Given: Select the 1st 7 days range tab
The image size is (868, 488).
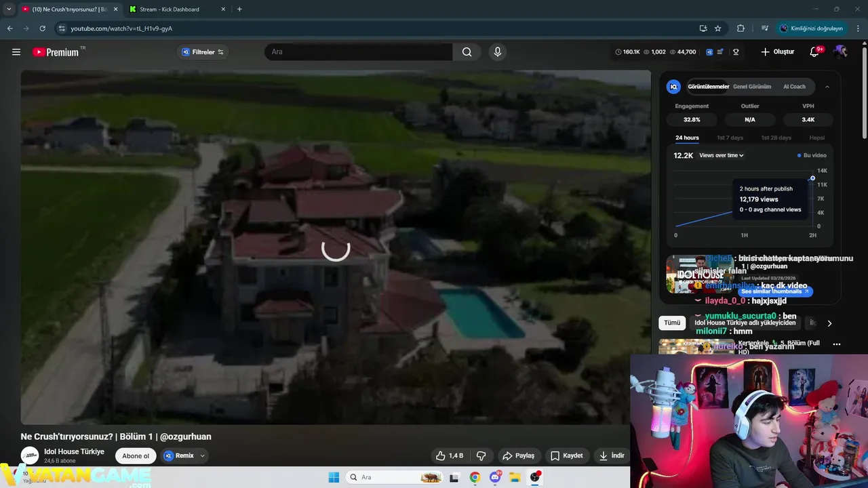Looking at the screenshot, I should [730, 138].
